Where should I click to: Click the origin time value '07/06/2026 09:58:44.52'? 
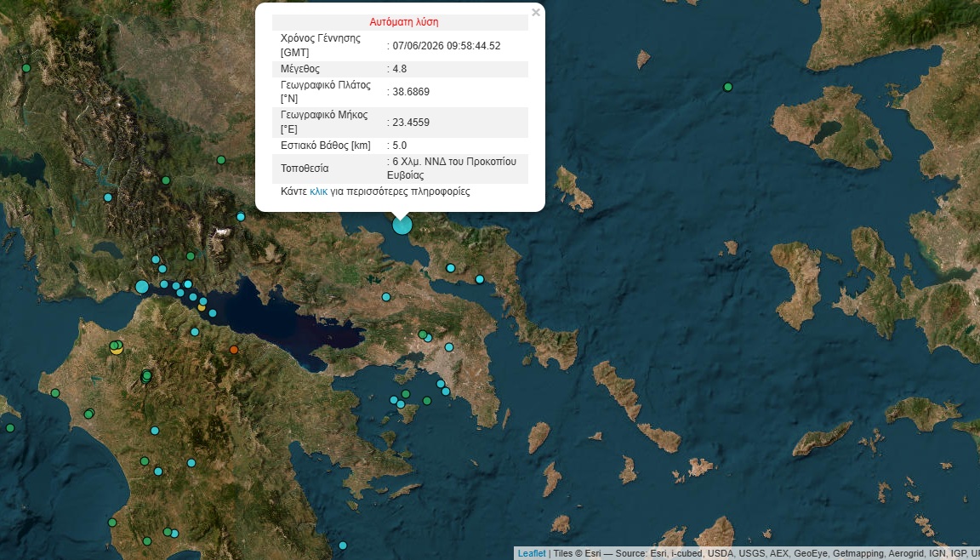(447, 46)
